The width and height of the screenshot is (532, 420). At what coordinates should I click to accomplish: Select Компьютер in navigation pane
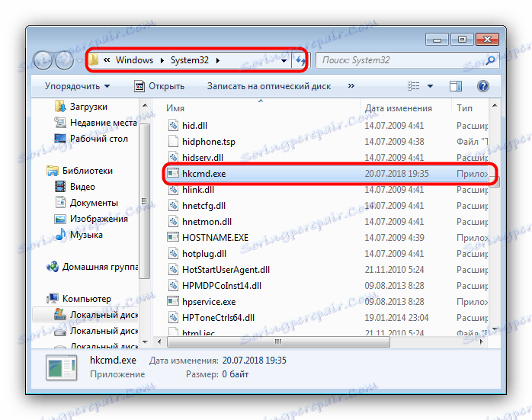tap(79, 299)
